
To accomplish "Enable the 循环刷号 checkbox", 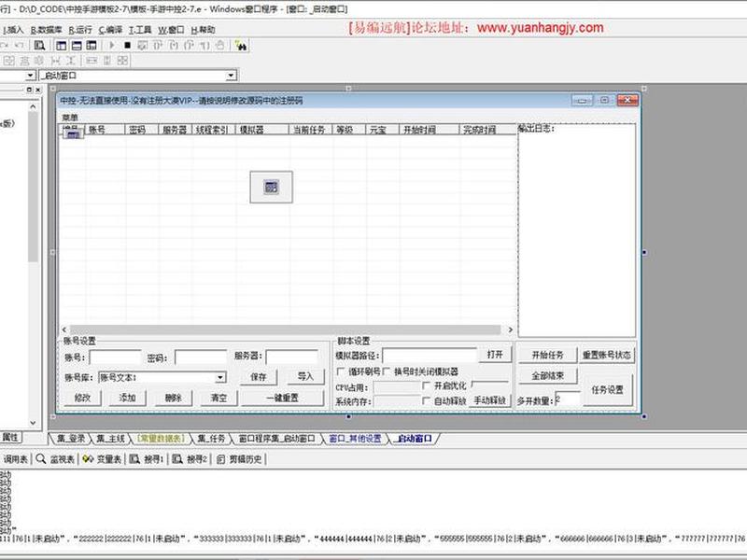I will pos(341,371).
